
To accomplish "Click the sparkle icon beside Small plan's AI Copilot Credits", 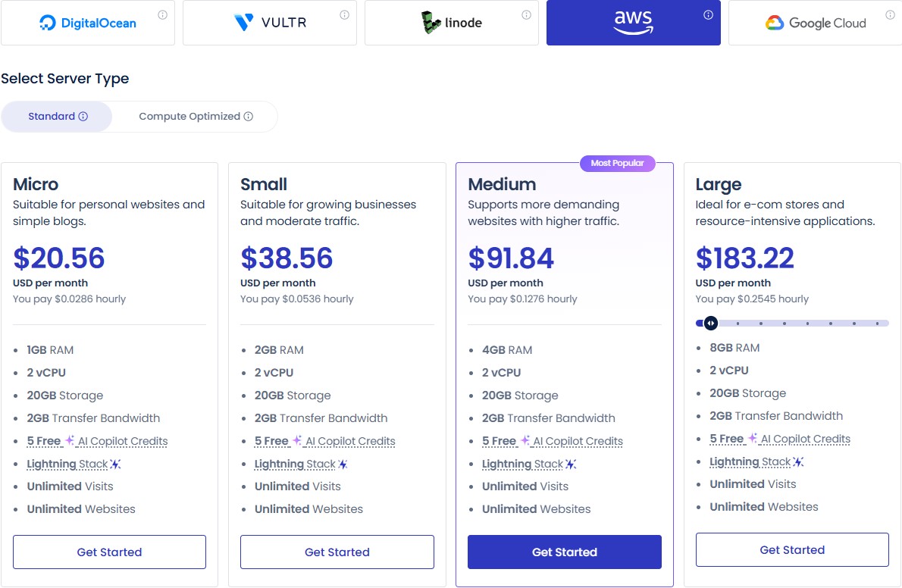I will [296, 440].
